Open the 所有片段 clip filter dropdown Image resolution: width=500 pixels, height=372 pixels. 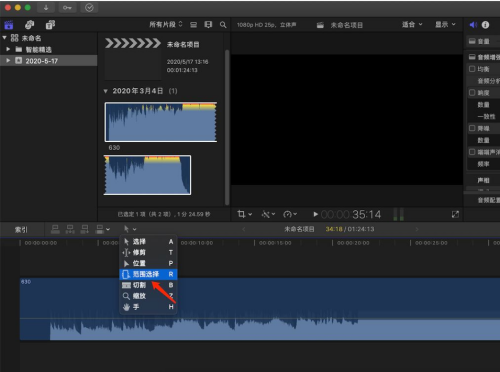(x=166, y=25)
